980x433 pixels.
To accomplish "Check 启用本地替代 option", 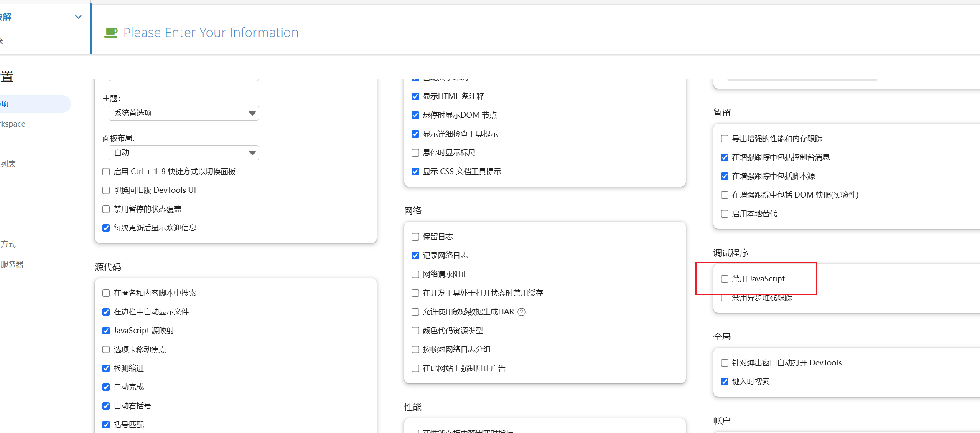I will (x=725, y=214).
